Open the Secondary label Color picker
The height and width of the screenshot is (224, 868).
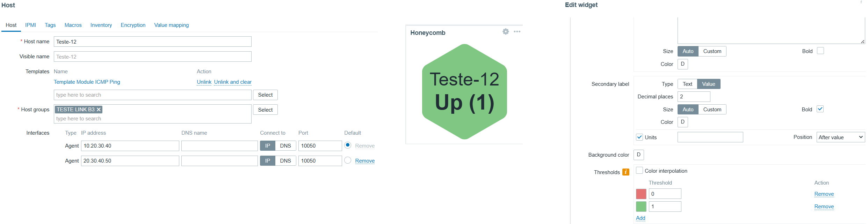click(682, 122)
